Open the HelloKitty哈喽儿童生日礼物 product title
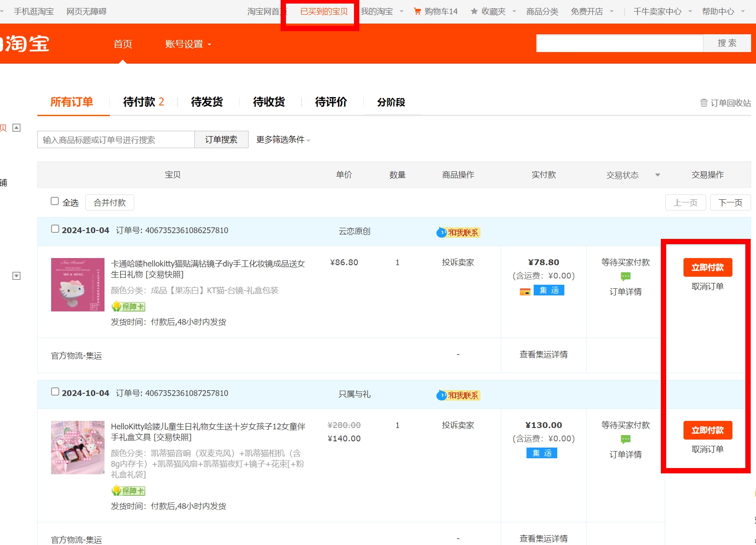The width and height of the screenshot is (756, 545). (x=208, y=432)
